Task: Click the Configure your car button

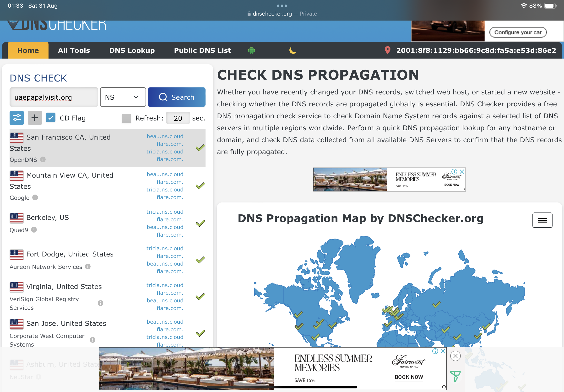Action: [x=518, y=33]
